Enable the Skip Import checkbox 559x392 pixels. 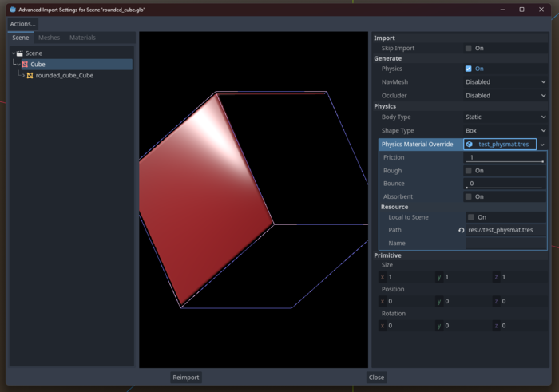coord(469,49)
